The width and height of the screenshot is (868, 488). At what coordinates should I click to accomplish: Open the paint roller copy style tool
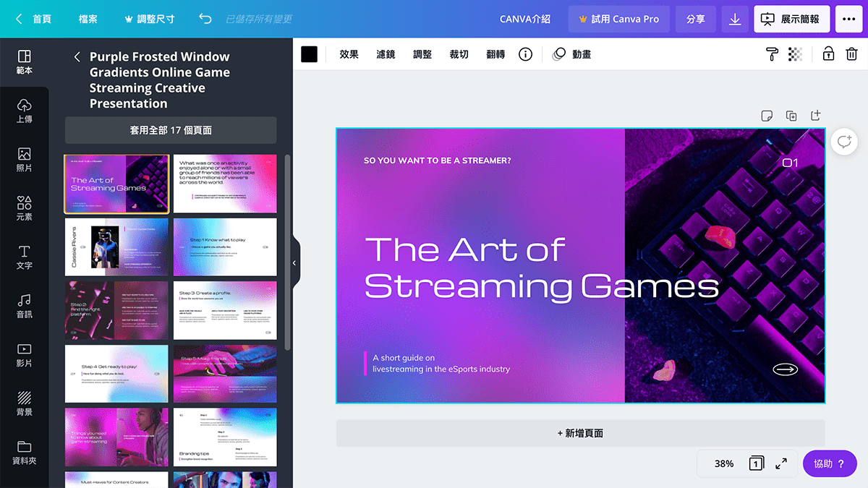tap(773, 54)
